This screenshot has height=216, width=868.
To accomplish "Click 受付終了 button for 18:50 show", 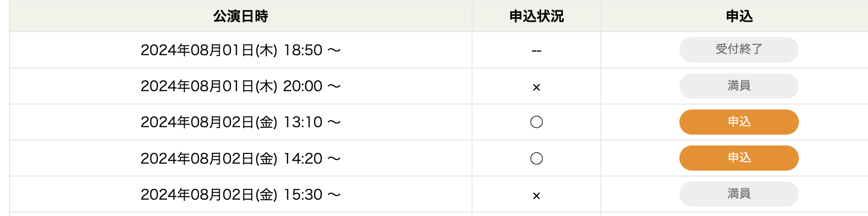I will pyautogui.click(x=739, y=49).
